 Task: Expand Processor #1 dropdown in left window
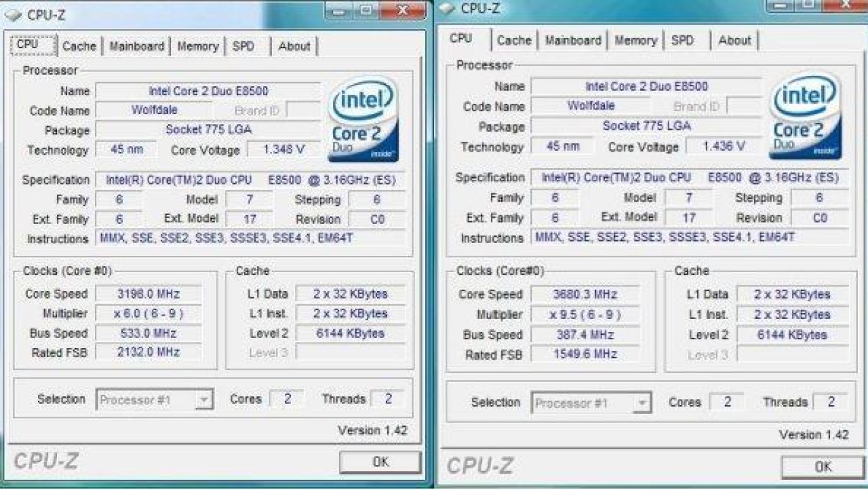click(x=203, y=400)
